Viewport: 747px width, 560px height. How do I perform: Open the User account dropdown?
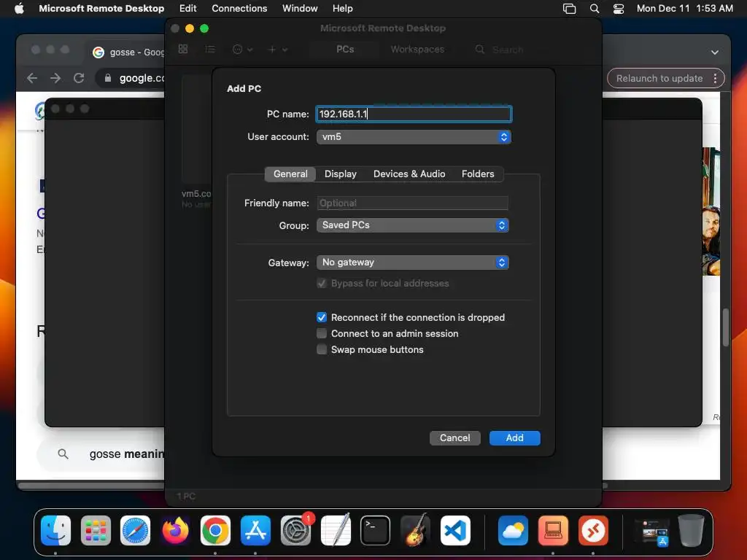coord(414,137)
